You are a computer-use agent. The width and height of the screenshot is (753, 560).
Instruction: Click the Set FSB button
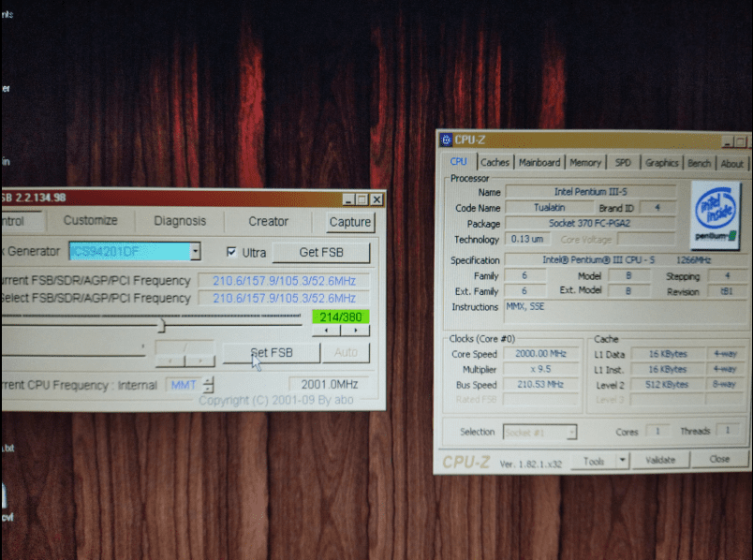tap(272, 353)
